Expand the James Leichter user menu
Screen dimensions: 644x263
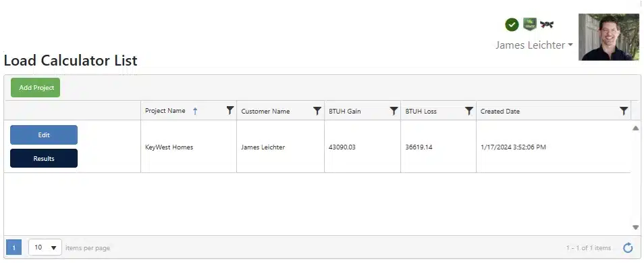534,45
